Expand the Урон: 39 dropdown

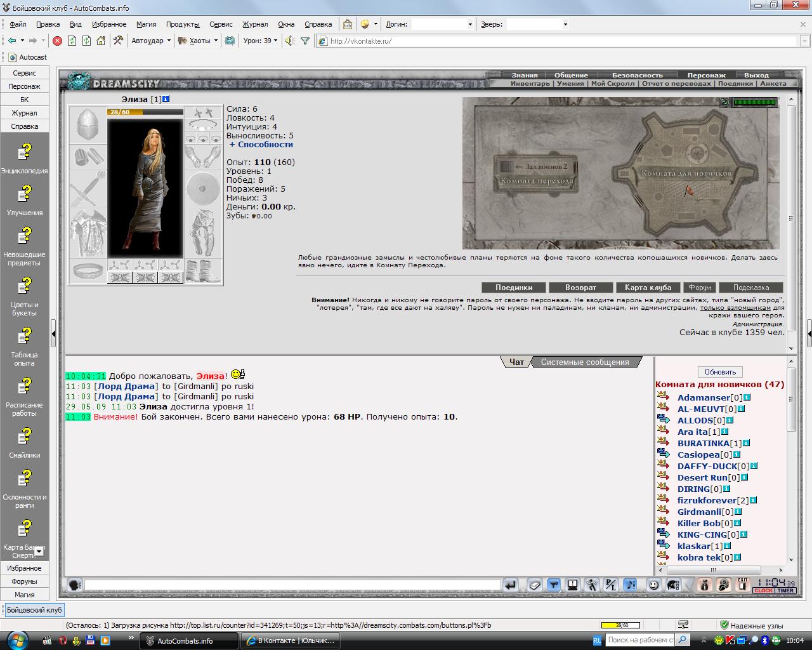coord(261,41)
